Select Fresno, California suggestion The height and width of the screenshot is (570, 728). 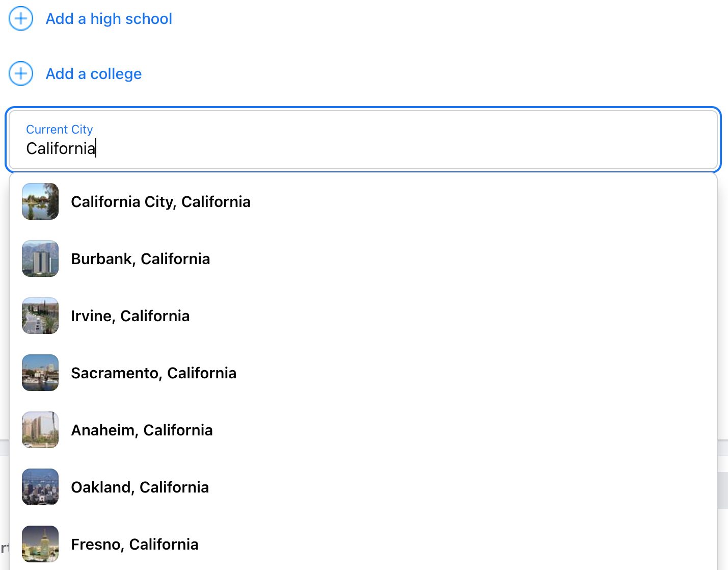pyautogui.click(x=134, y=545)
